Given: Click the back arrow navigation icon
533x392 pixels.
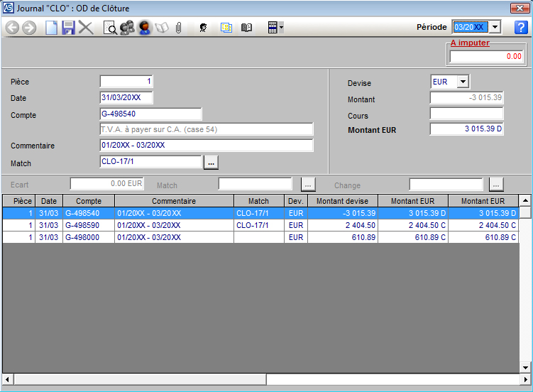Looking at the screenshot, I should (12, 28).
